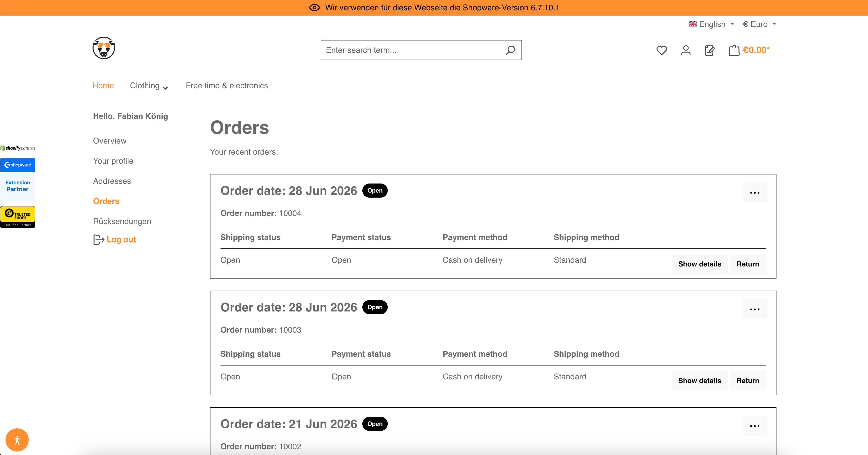The height and width of the screenshot is (455, 868).
Task: Open three-dots menu for order 10004
Action: (754, 193)
